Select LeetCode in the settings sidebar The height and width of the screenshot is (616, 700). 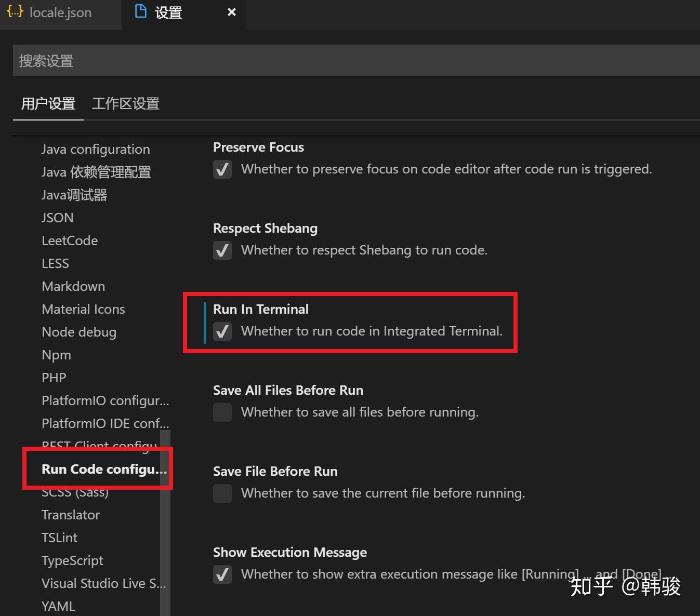coord(69,240)
